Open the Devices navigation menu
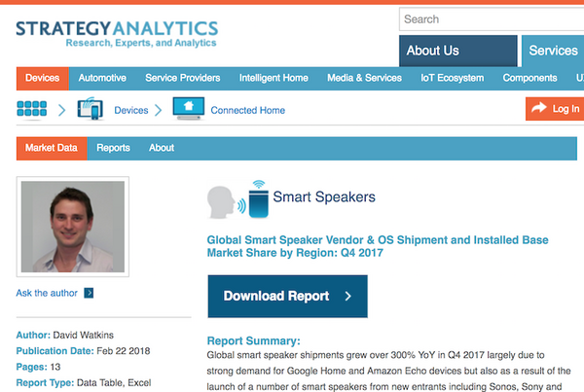 click(x=42, y=78)
